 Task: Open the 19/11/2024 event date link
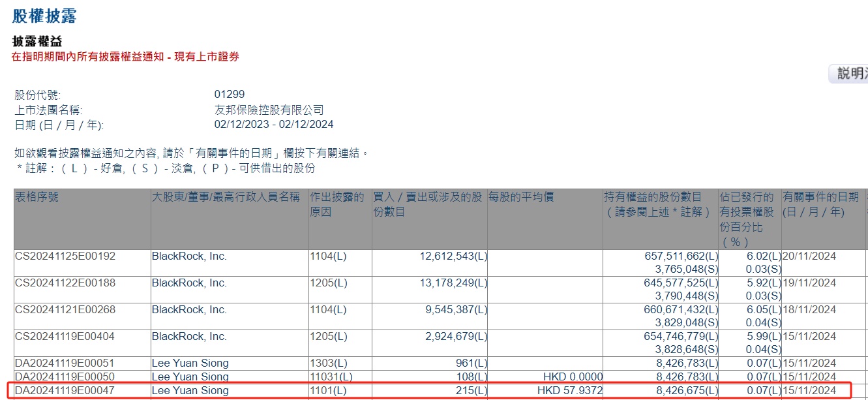pyautogui.click(x=809, y=283)
